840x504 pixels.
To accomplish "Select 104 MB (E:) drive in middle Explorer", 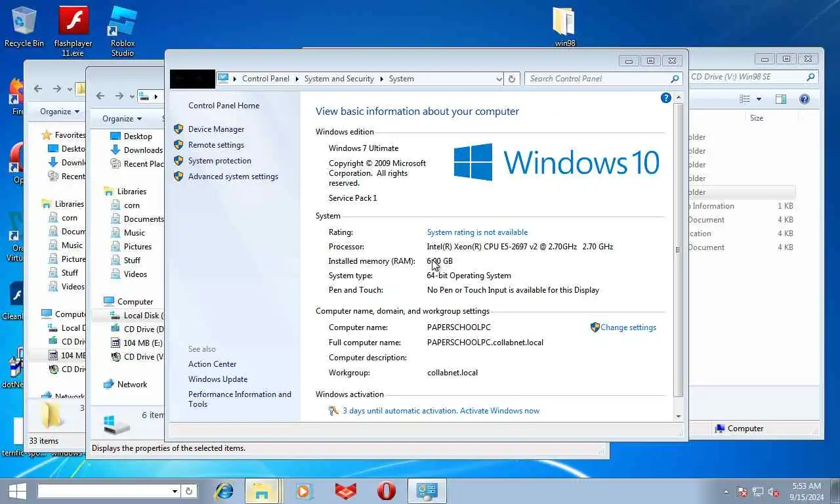I will click(136, 343).
